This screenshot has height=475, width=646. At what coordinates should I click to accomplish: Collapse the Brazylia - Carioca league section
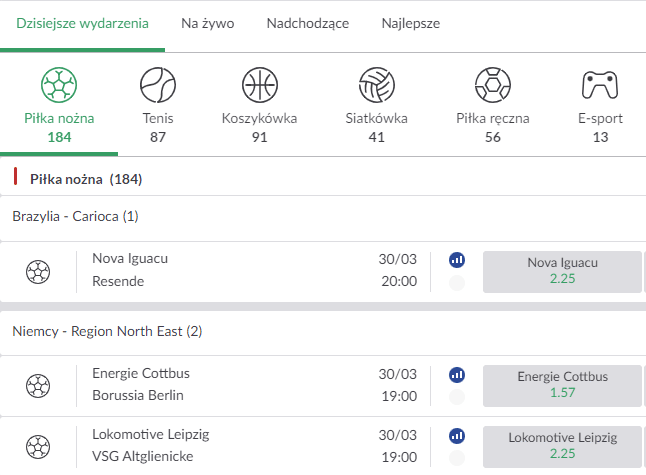[x=76, y=216]
